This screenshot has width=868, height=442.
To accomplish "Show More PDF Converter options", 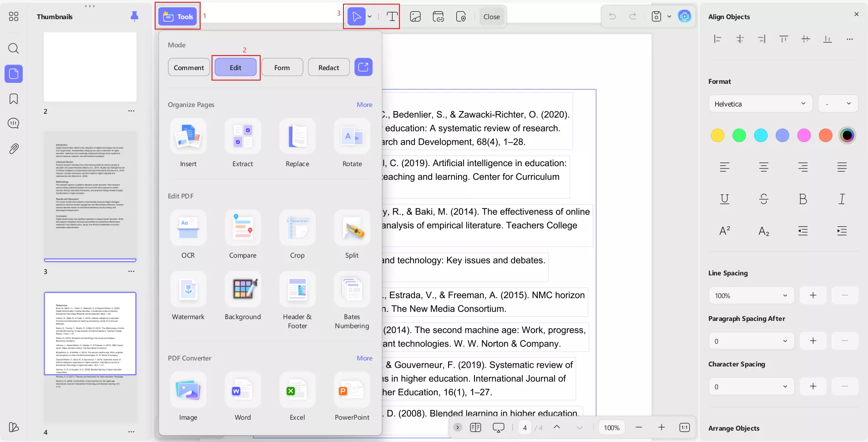I will point(364,358).
